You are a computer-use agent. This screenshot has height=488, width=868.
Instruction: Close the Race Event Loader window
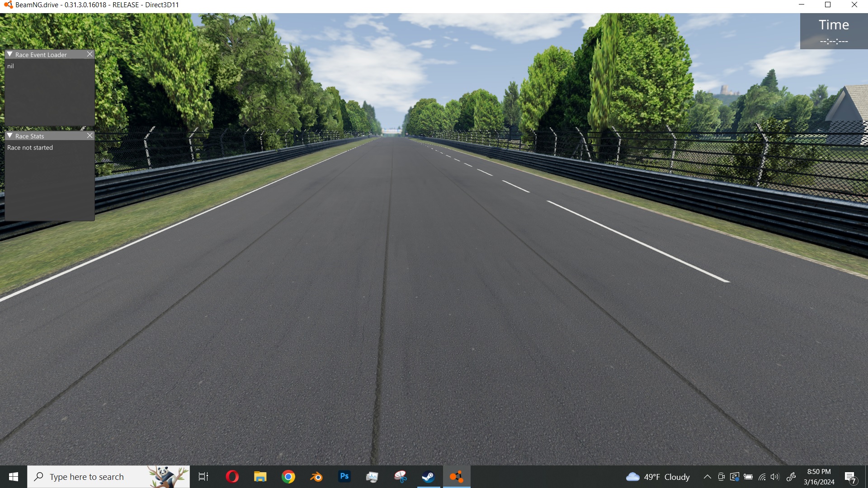90,54
